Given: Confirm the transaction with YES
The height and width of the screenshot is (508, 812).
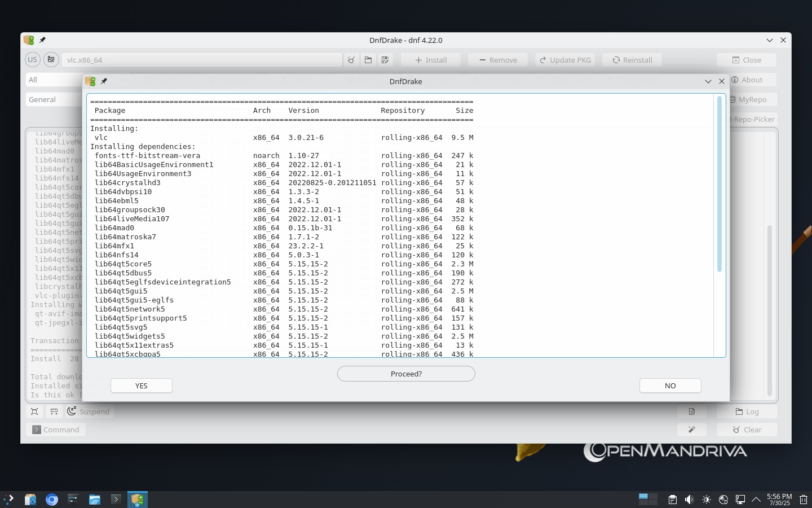Looking at the screenshot, I should pos(142,386).
